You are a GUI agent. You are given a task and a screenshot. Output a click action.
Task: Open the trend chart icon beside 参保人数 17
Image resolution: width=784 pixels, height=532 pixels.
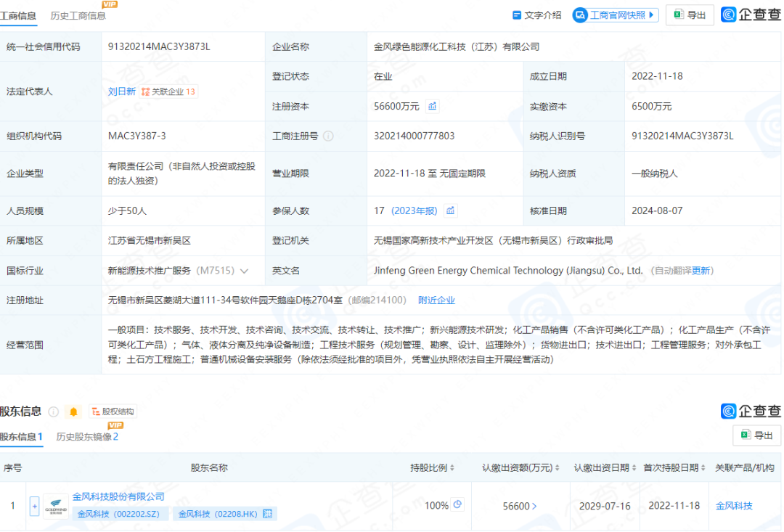coord(451,210)
